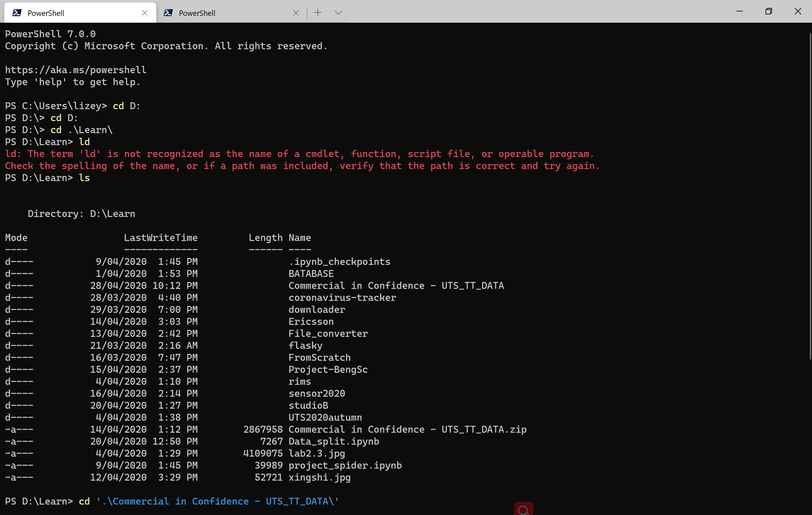Click the https://aka.ms/powershell link
The image size is (812, 515).
(x=75, y=70)
